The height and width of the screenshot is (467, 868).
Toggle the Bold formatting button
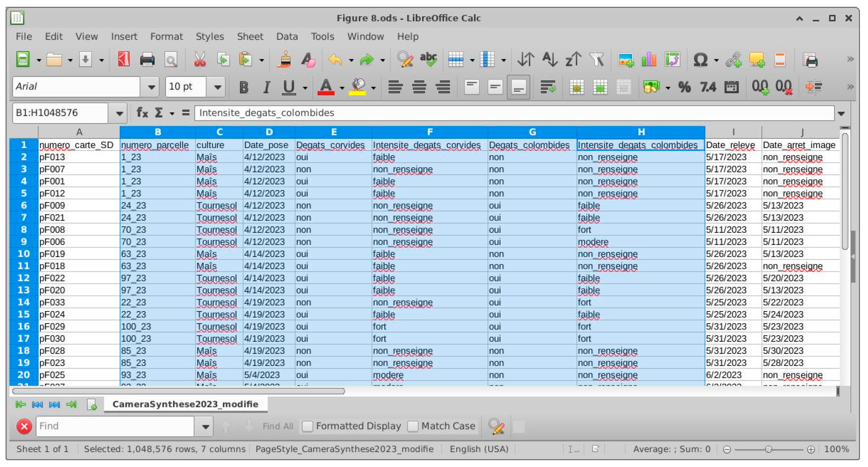(x=244, y=87)
